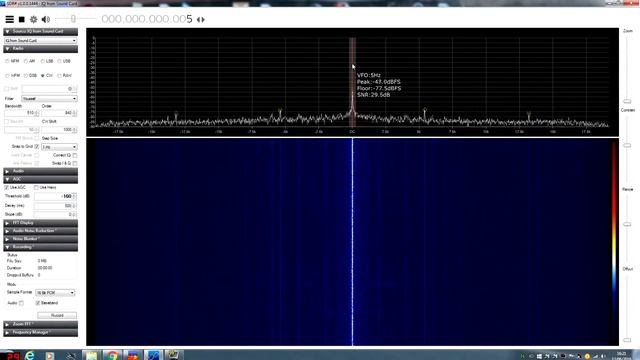Open the Filter type dropdown
The image size is (640, 360).
click(49, 98)
